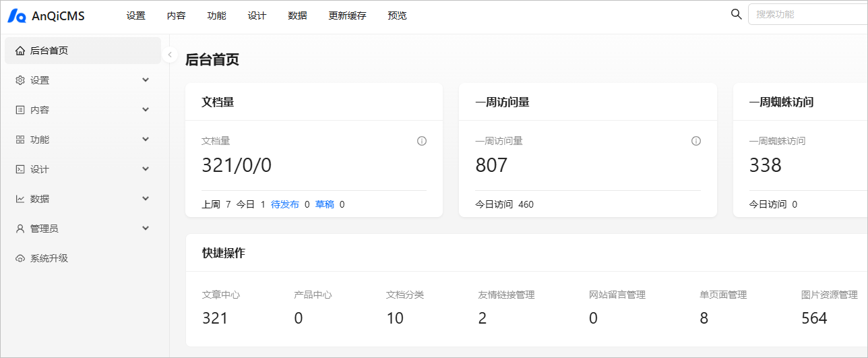
Task: Expand the 数据 sidebar chevron
Action: pyautogui.click(x=146, y=198)
